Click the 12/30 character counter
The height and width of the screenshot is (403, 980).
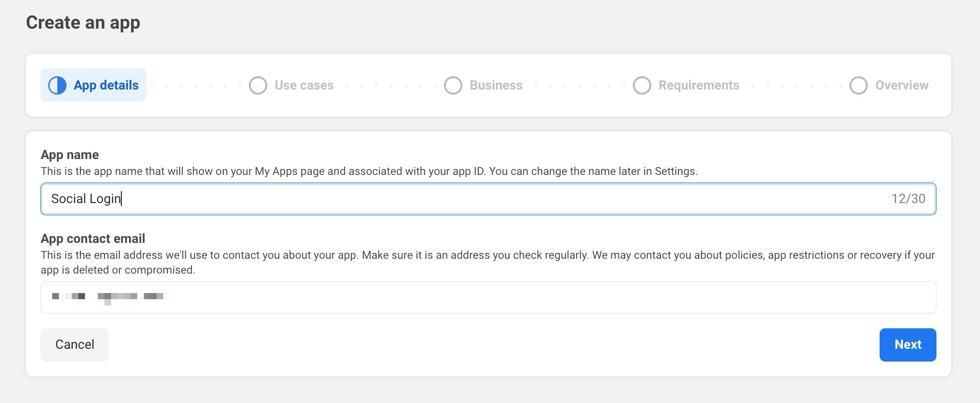(x=908, y=199)
